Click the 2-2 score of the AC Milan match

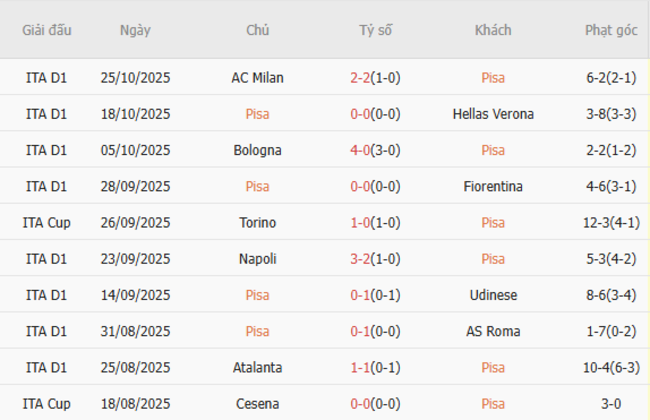click(x=362, y=78)
